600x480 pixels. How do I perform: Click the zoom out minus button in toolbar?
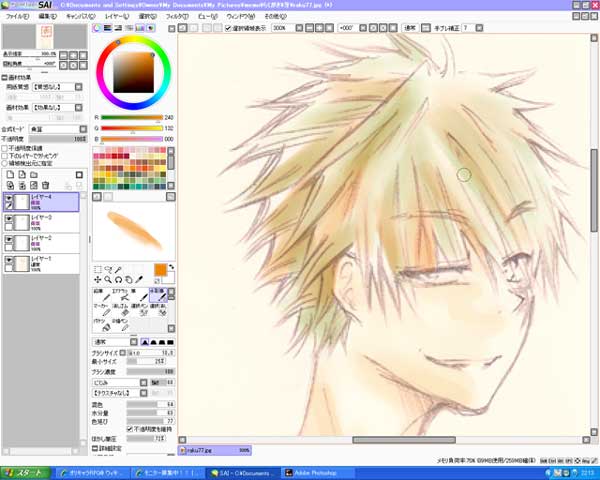[310, 28]
